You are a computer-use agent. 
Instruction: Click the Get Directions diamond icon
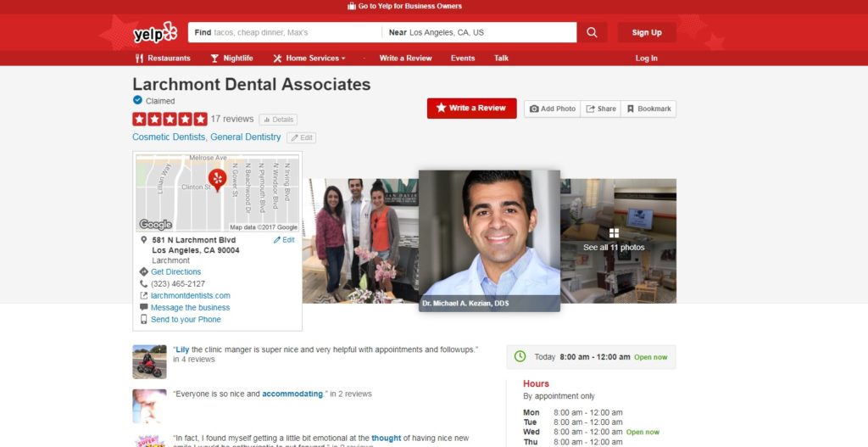pyautogui.click(x=144, y=272)
